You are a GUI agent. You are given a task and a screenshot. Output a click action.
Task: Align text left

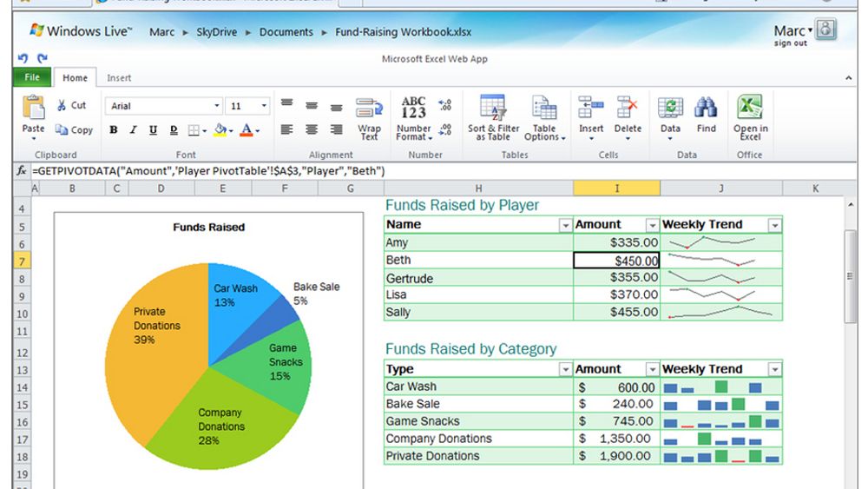coord(286,129)
